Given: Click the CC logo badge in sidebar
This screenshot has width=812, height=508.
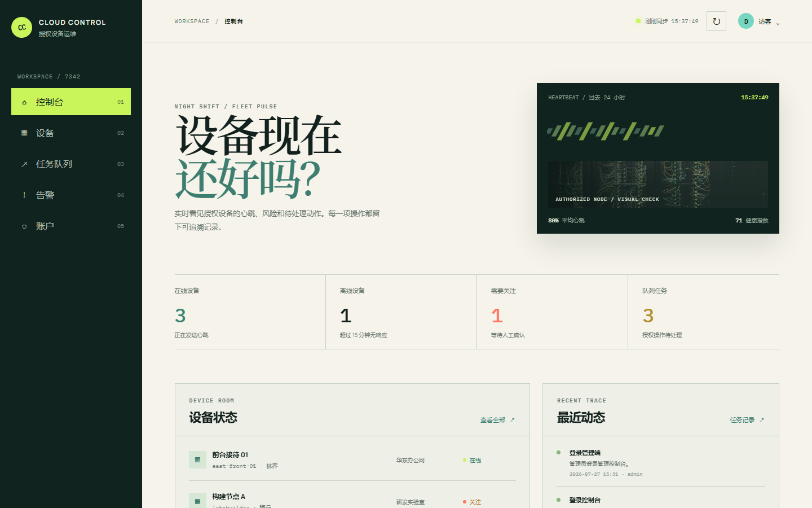Looking at the screenshot, I should [22, 27].
